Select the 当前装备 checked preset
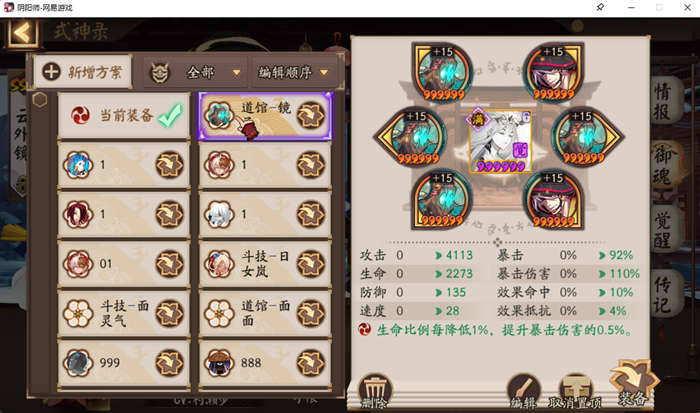 [x=124, y=115]
